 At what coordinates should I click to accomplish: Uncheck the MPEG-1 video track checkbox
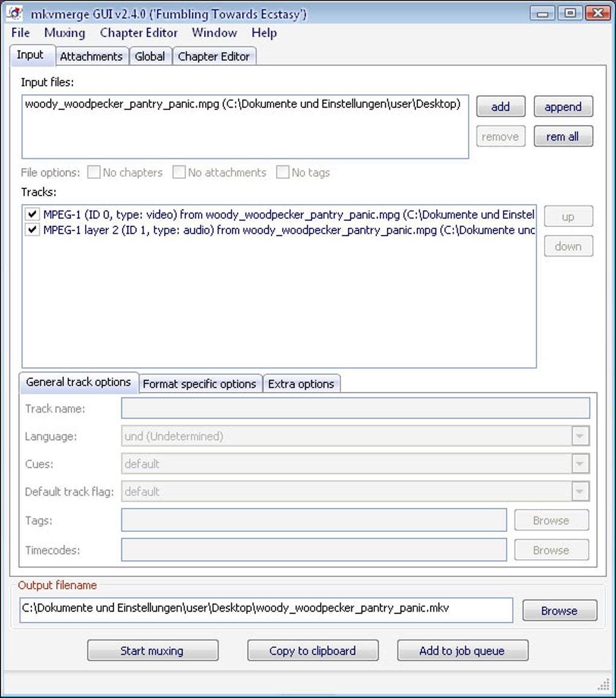click(33, 214)
